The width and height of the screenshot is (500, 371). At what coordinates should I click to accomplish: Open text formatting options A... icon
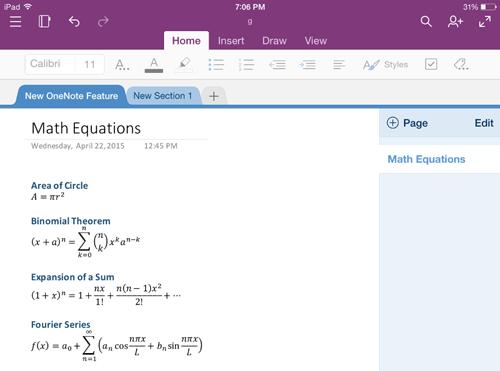(122, 64)
